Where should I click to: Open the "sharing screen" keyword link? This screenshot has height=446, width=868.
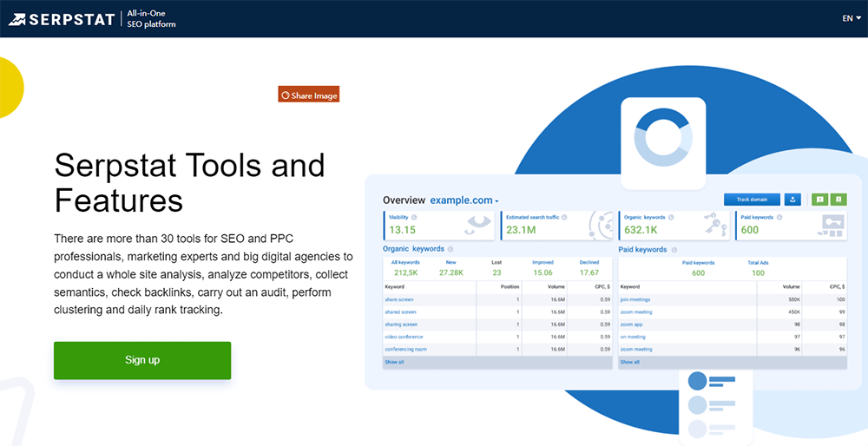pos(401,325)
